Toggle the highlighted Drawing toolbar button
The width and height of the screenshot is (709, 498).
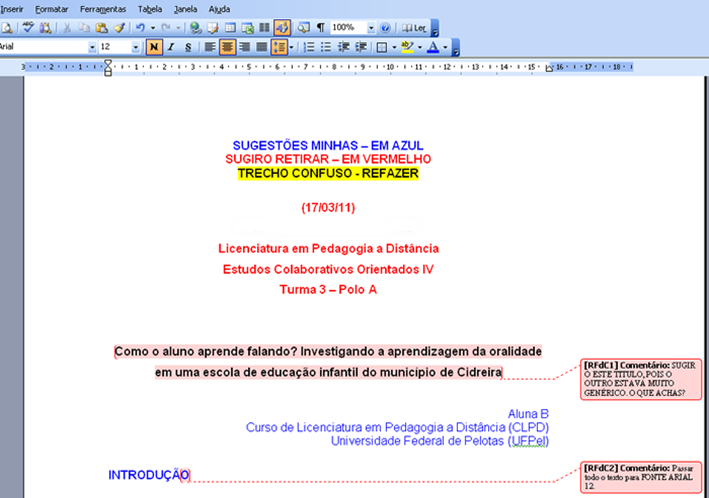coord(282,28)
